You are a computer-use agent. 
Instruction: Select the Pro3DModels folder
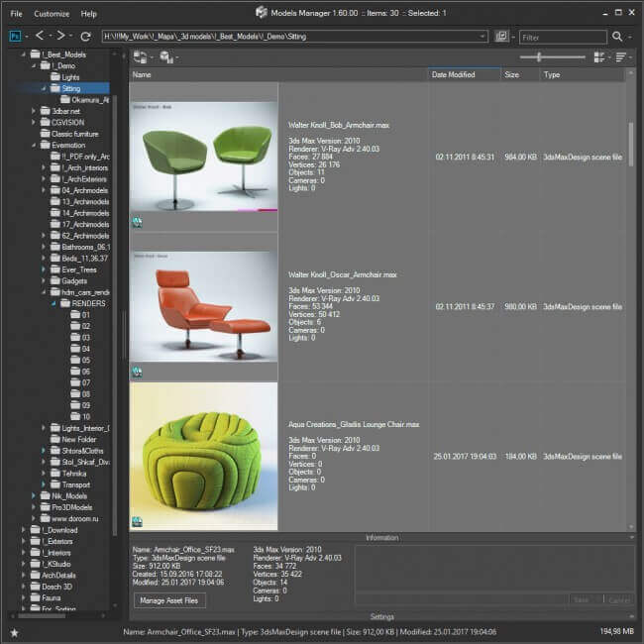pos(66,507)
